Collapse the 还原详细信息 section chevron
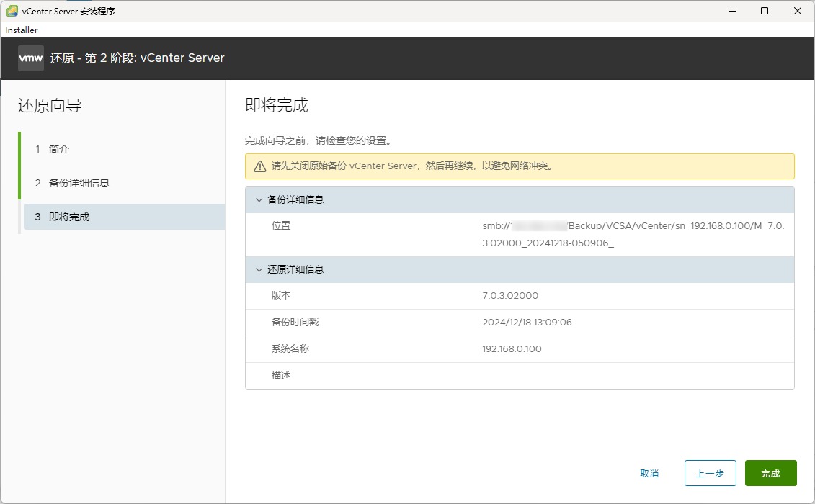 point(259,270)
